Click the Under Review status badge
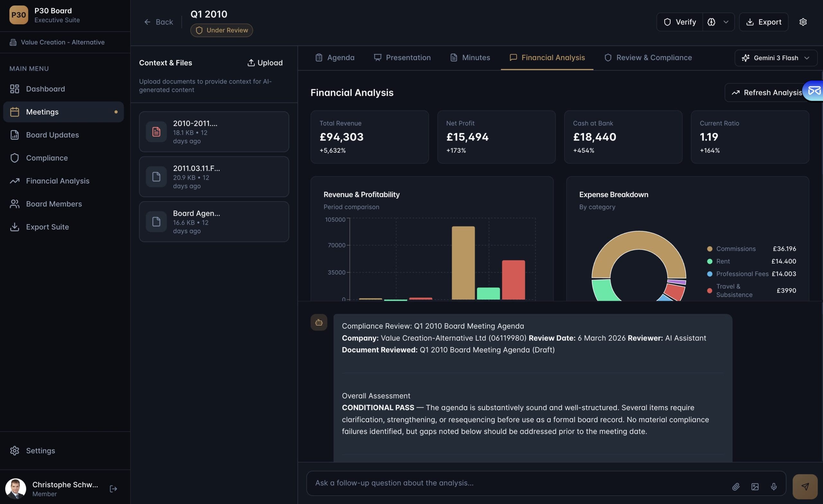Screen dimensions: 823x504 222,31
